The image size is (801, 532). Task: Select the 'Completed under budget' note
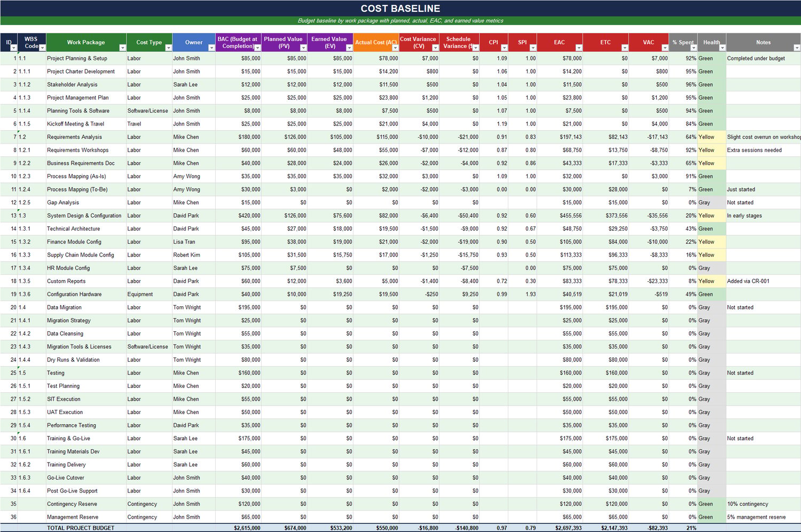763,58
